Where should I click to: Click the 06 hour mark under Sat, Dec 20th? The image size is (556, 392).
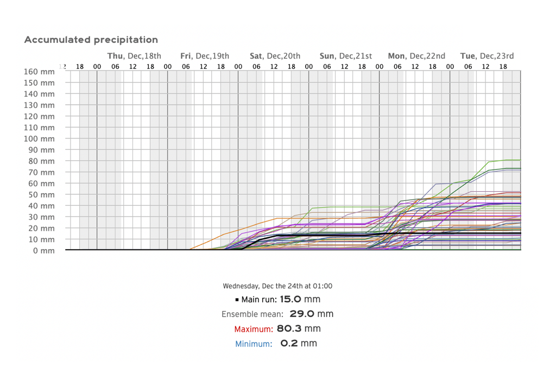(x=256, y=66)
